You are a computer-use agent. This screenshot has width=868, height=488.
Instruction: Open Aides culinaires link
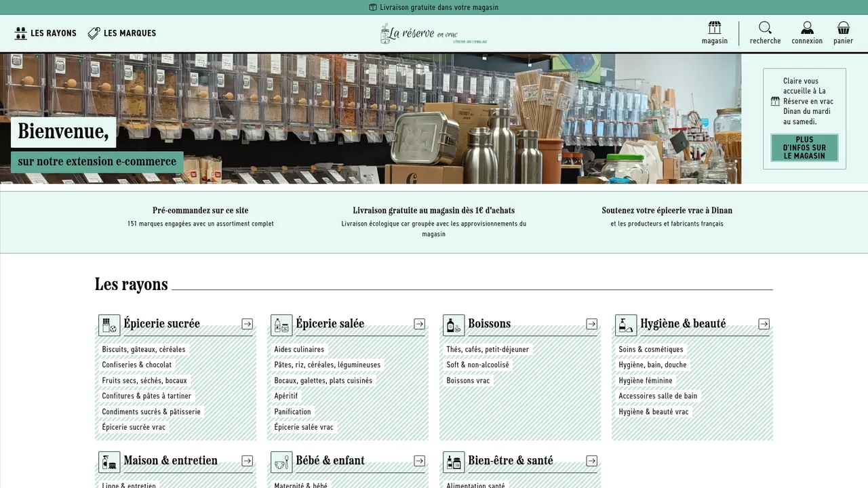tap(299, 350)
